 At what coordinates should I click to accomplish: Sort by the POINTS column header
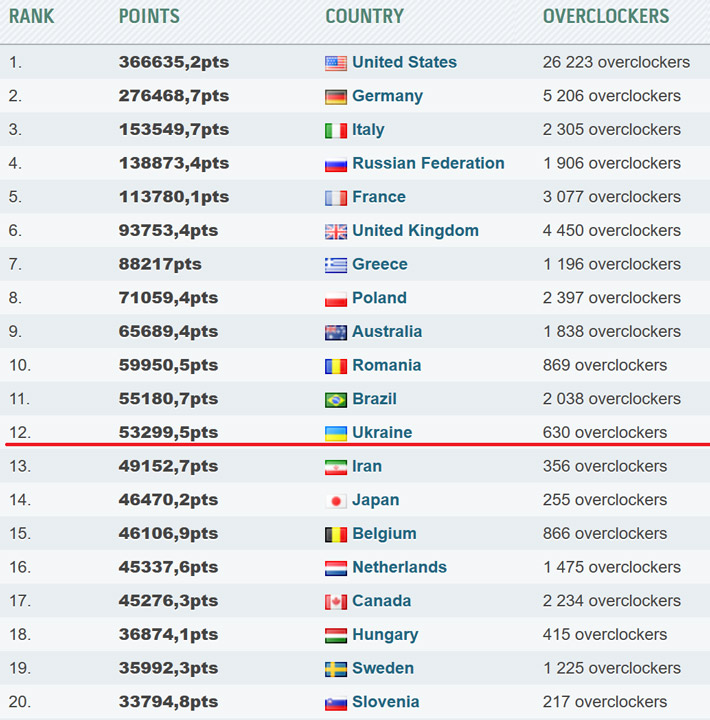click(x=149, y=16)
